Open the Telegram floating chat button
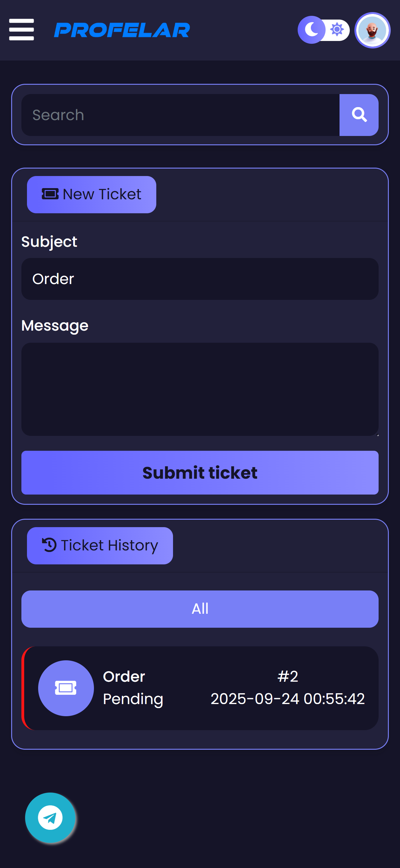This screenshot has width=400, height=868. click(x=50, y=817)
